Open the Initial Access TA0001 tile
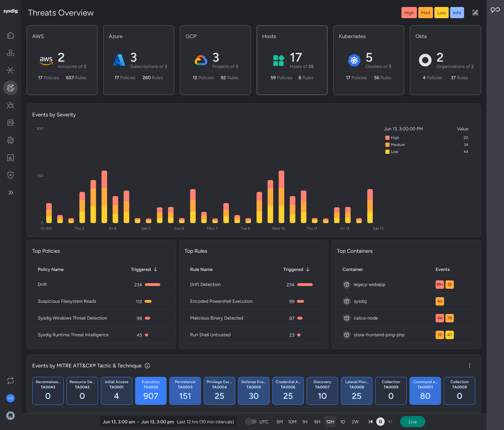 point(117,391)
